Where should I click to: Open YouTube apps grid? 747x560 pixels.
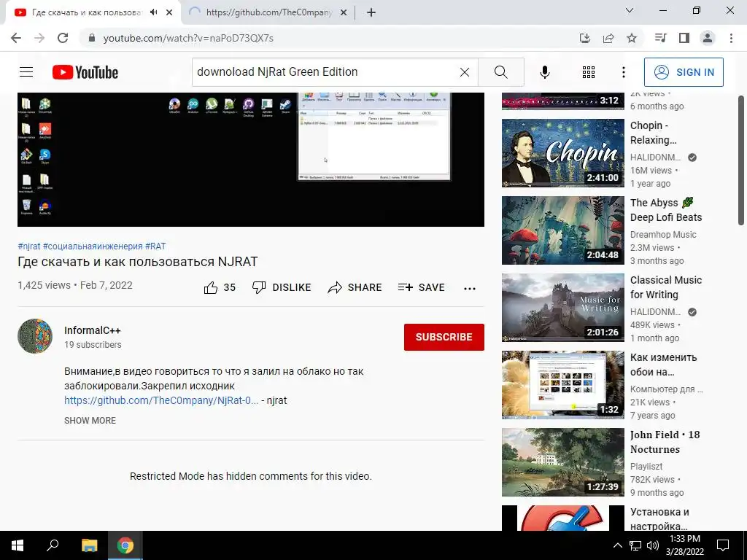click(589, 72)
